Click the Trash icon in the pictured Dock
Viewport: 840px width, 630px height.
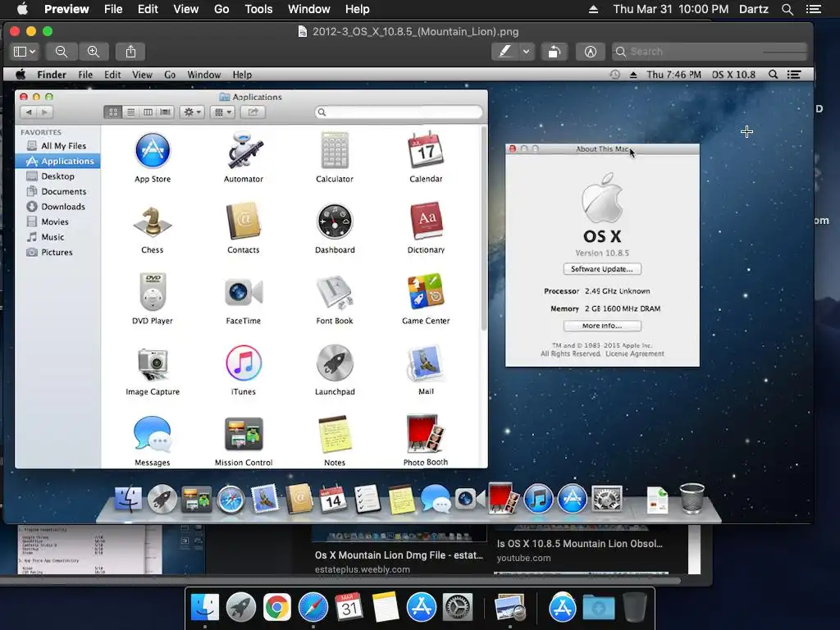click(692, 499)
